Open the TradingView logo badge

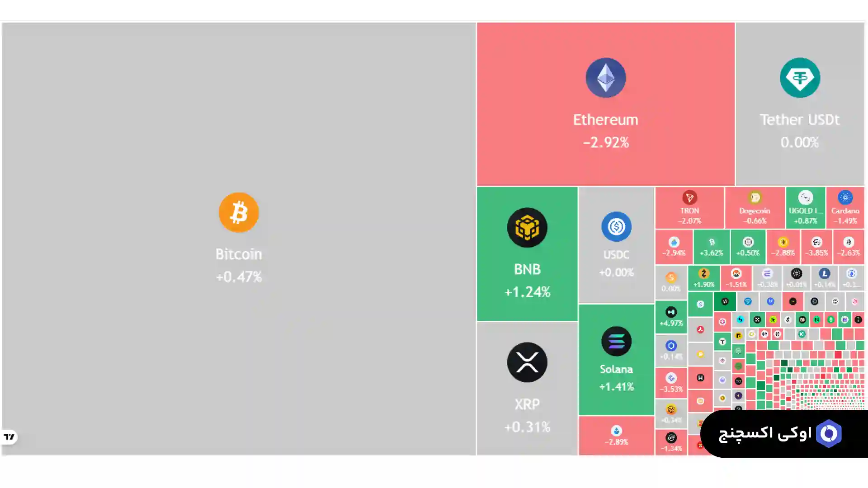tap(9, 436)
